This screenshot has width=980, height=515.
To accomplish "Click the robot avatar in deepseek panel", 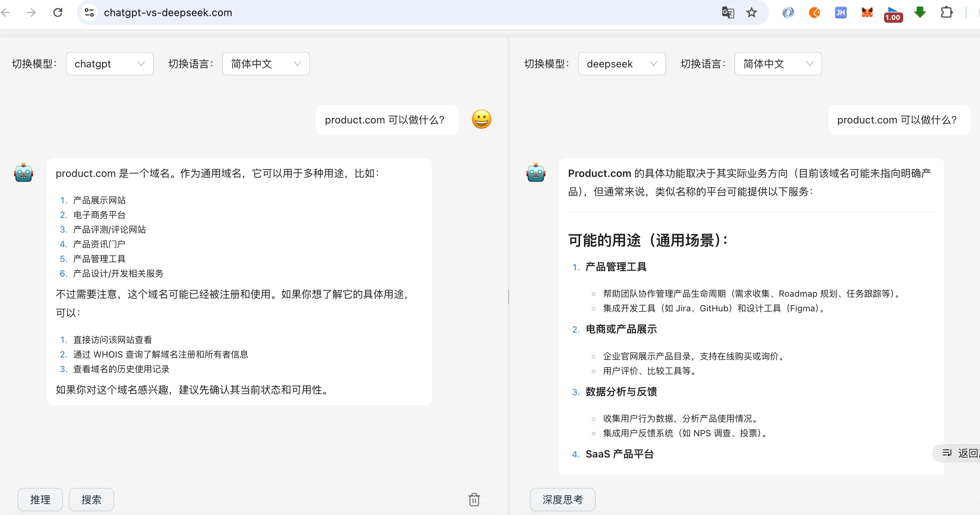I will click(x=536, y=172).
